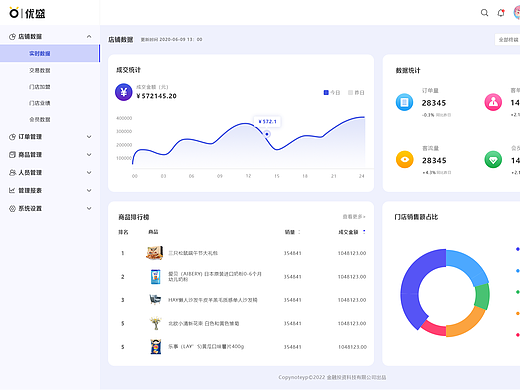Open the 订单管理 menu label
Screen dimensions: 520x390
tap(30, 137)
